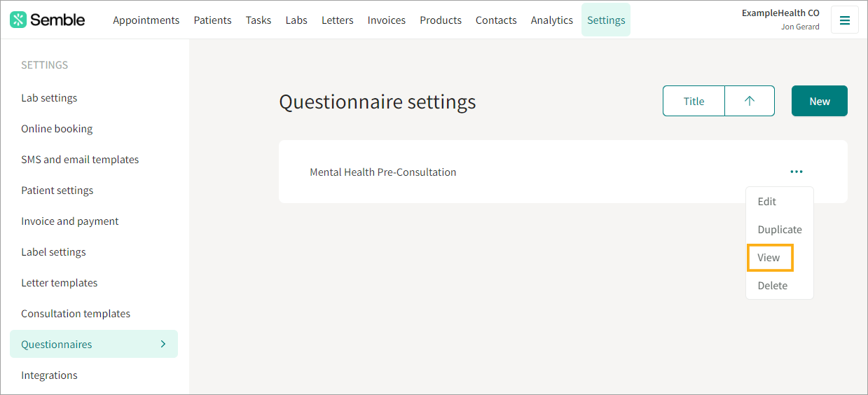Viewport: 868px width, 395px height.
Task: Click the ExampleHealth CO account name
Action: click(x=780, y=13)
